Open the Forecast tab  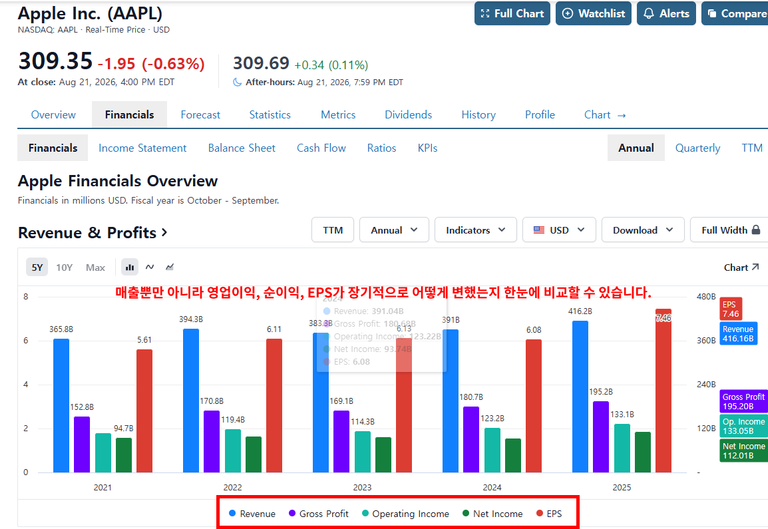point(200,115)
